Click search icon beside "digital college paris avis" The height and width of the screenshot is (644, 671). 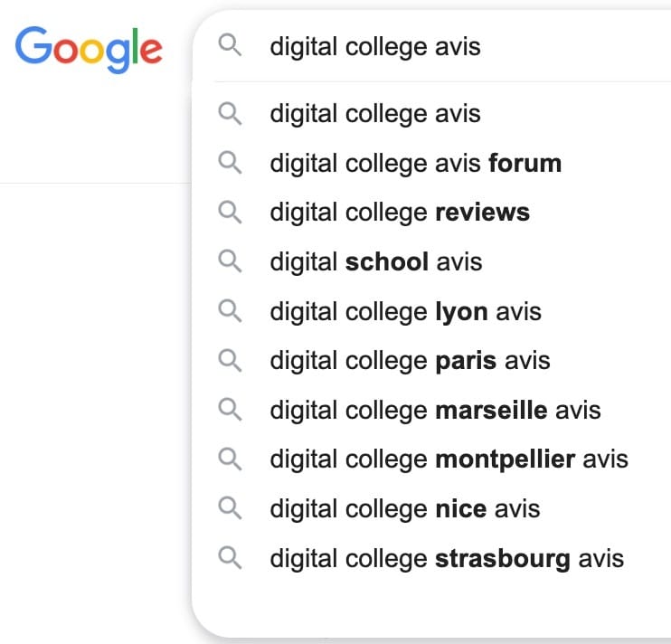(x=231, y=361)
